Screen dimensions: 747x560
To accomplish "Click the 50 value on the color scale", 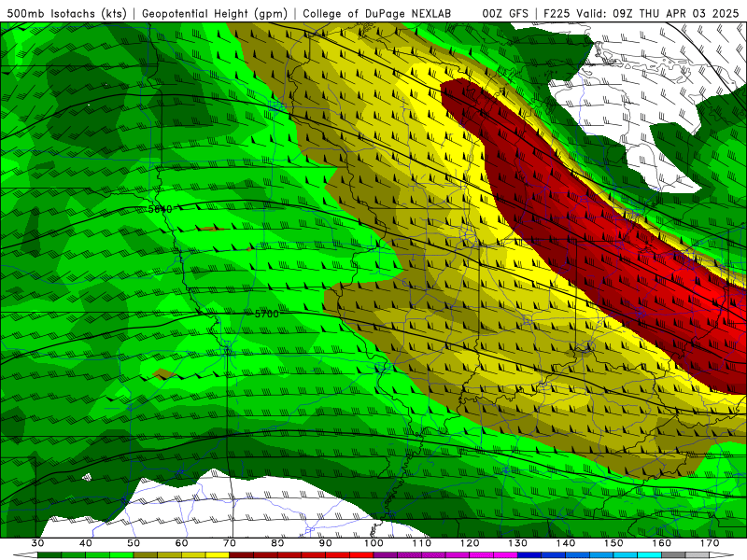I will click(x=134, y=543).
